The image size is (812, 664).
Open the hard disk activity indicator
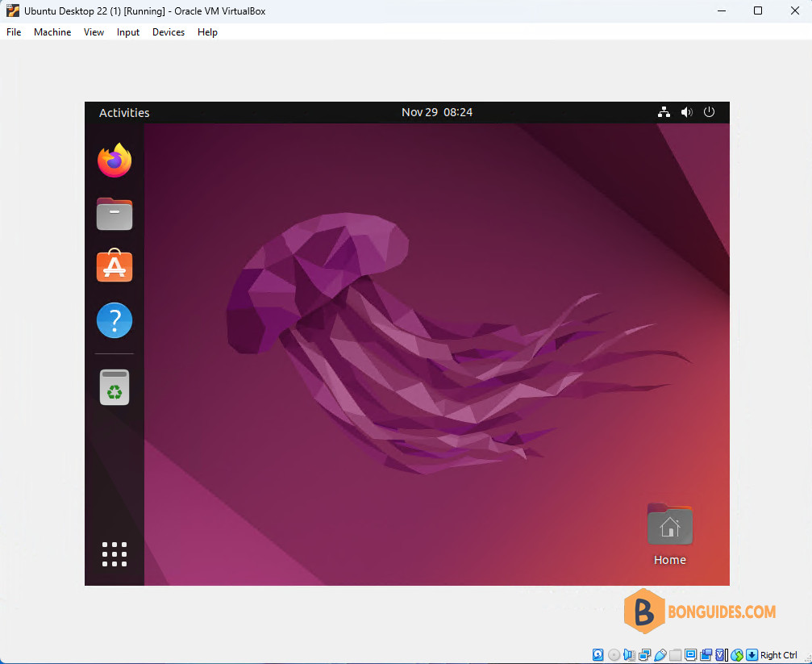[x=598, y=654]
